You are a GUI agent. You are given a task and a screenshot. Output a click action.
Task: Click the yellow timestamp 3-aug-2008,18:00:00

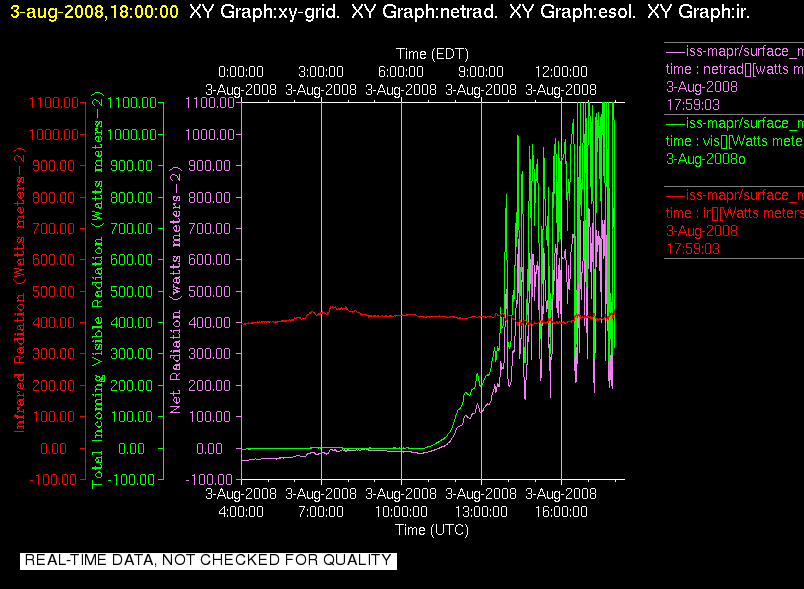coord(94,12)
